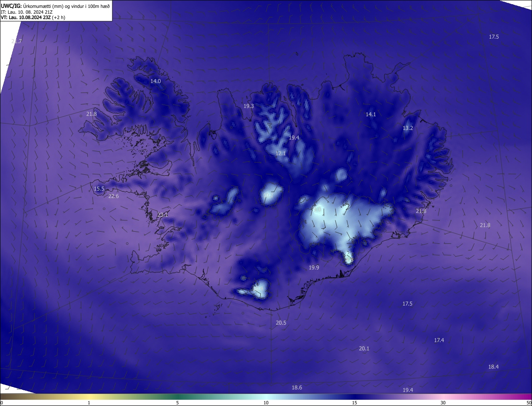Click the title text 'Úrkomumætti (mm) og vindur í 100m hæð'
This screenshot has height=406, width=532.
66,6
